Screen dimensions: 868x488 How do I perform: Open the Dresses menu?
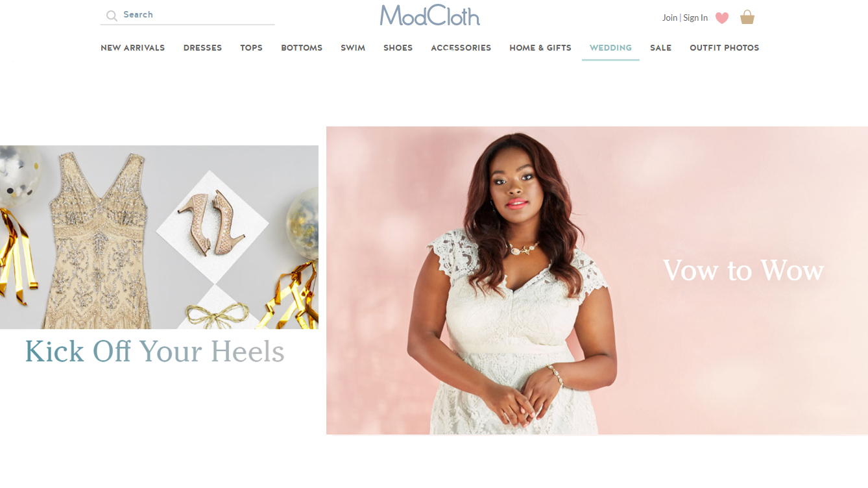point(202,48)
